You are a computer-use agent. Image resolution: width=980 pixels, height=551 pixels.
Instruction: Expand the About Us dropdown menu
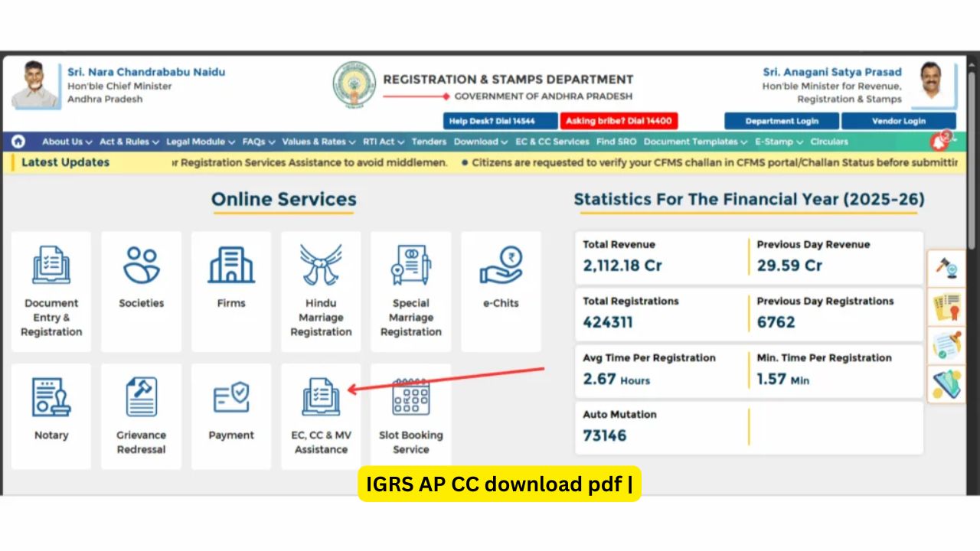67,142
